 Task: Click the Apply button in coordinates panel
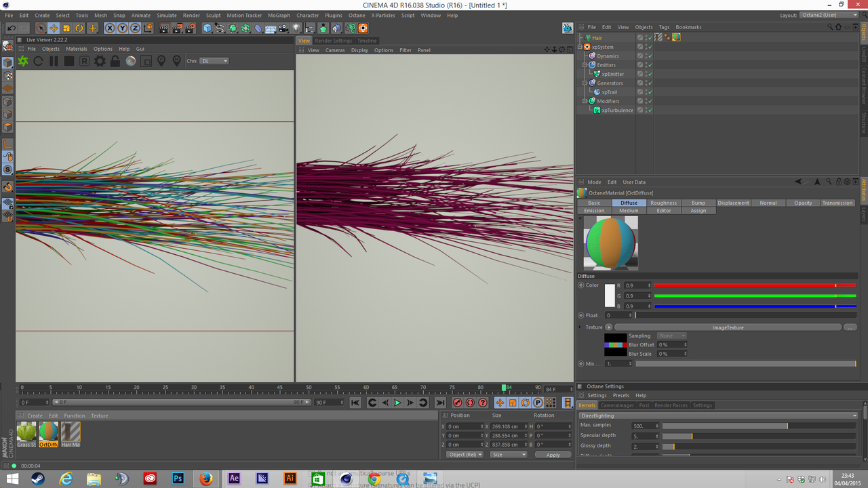coord(553,455)
